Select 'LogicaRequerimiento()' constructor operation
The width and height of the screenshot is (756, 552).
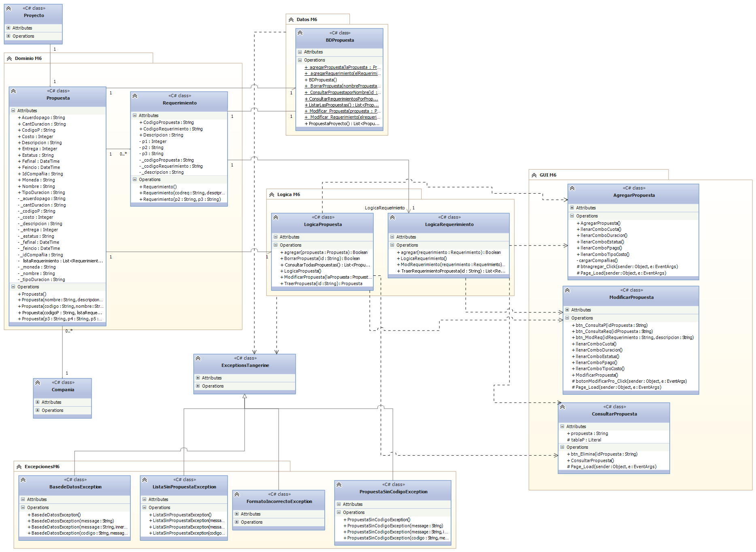pos(422,259)
